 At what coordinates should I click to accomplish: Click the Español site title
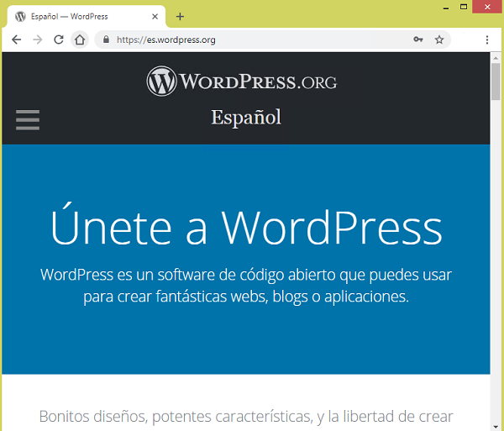[x=245, y=117]
